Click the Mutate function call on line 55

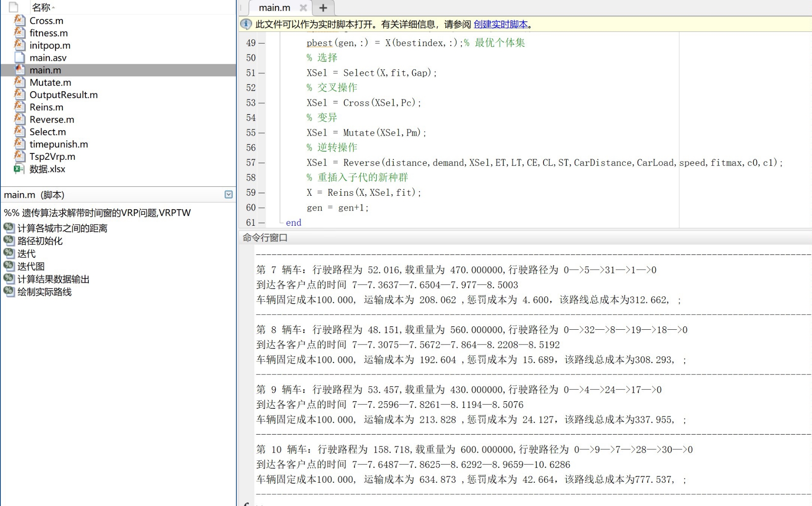[359, 133]
